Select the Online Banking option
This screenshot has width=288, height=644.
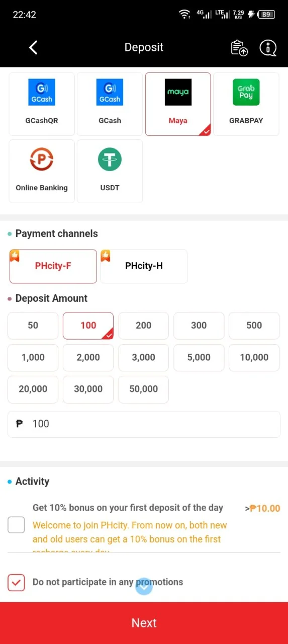point(42,171)
